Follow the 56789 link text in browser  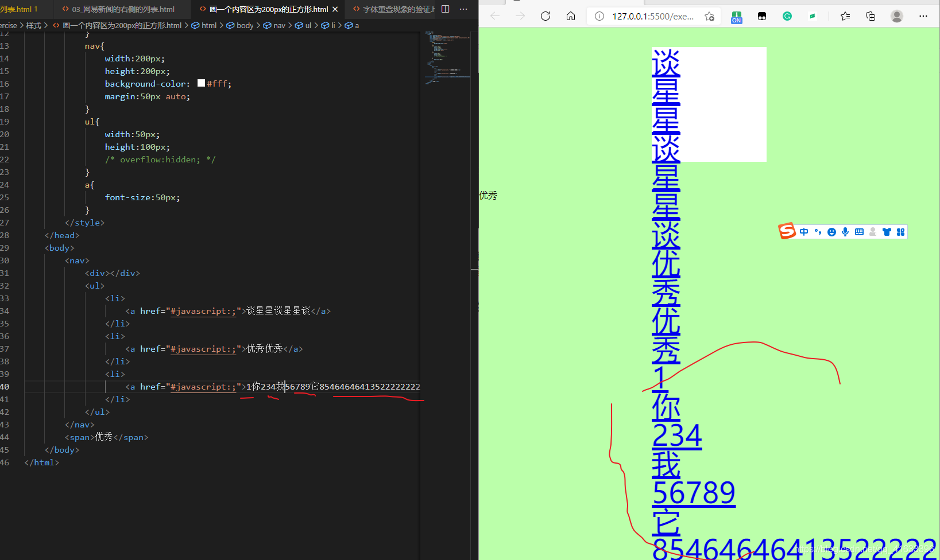coord(694,493)
